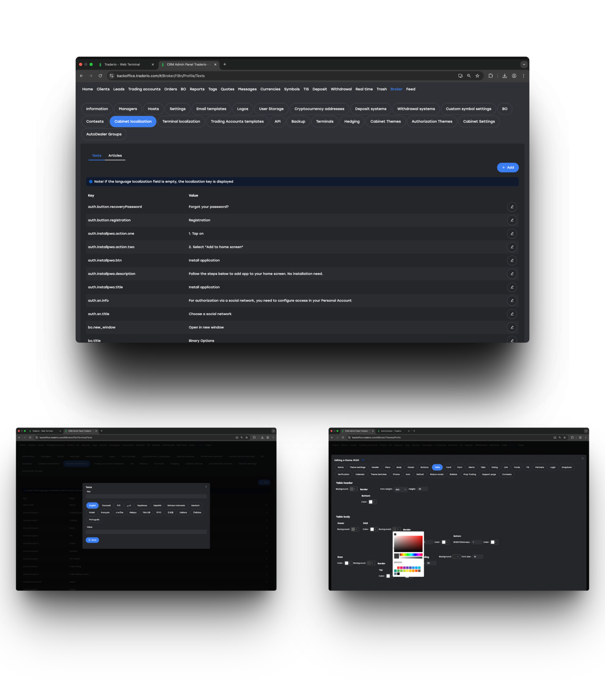
Task: Edit auth.button.recoveryPassword with its pencil icon
Action: pos(512,207)
